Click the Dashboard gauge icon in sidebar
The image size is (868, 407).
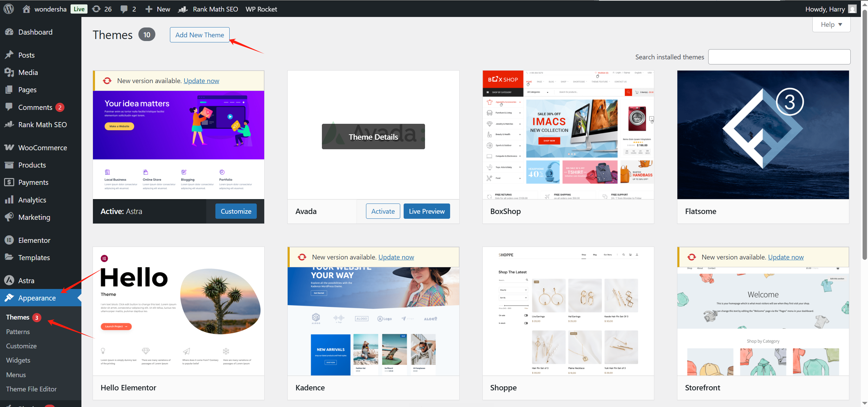[x=9, y=32]
